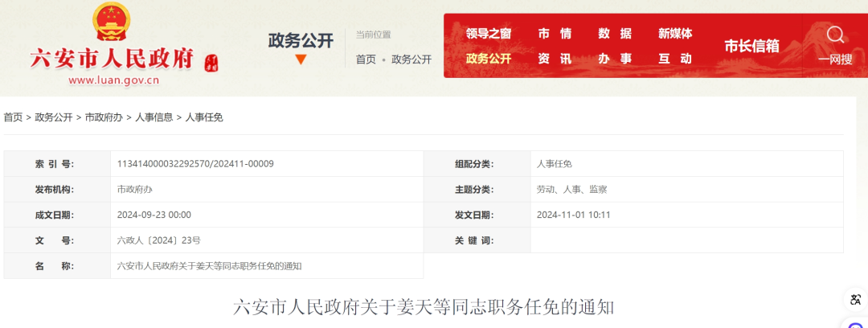The image size is (868, 328).
Task: Click the 名称 label cell
Action: (x=57, y=266)
